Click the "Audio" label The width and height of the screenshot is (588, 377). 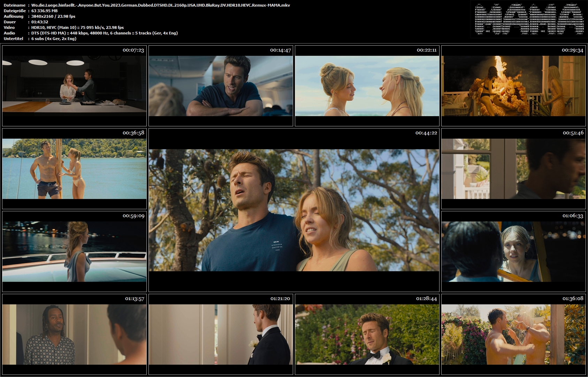pos(9,33)
